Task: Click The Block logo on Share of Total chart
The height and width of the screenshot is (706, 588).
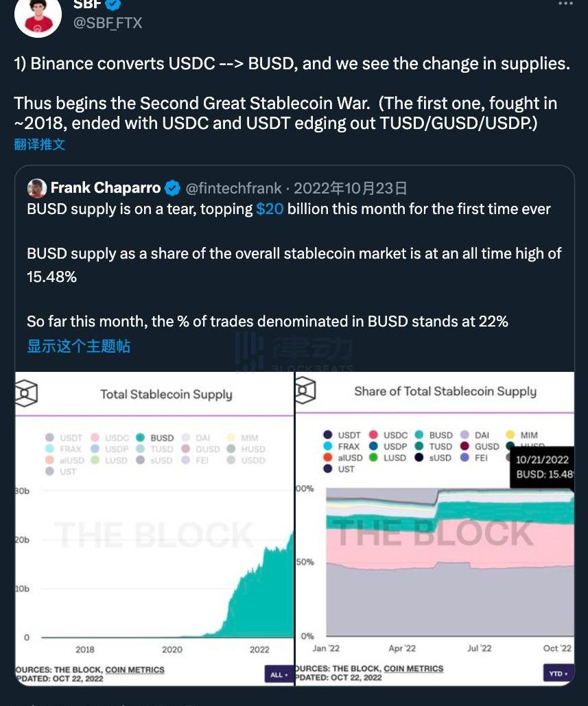Action: pos(305,390)
